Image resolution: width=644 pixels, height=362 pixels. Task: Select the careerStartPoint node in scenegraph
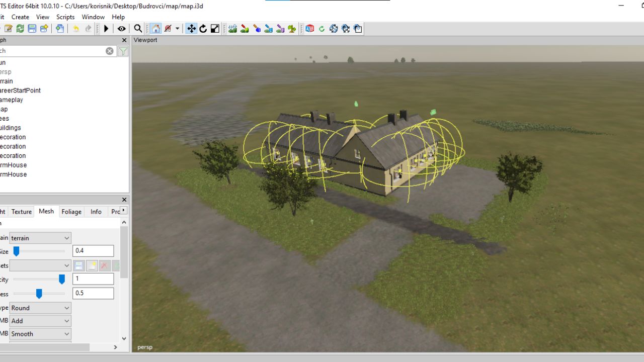[20, 90]
